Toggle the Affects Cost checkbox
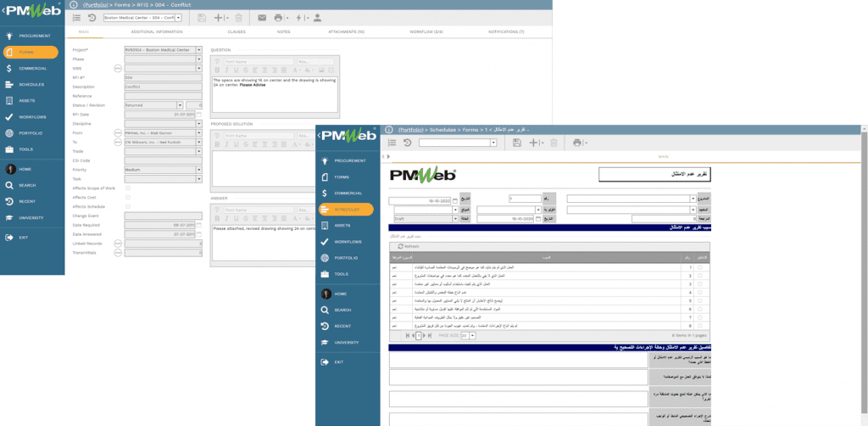868x426 pixels. (x=129, y=197)
